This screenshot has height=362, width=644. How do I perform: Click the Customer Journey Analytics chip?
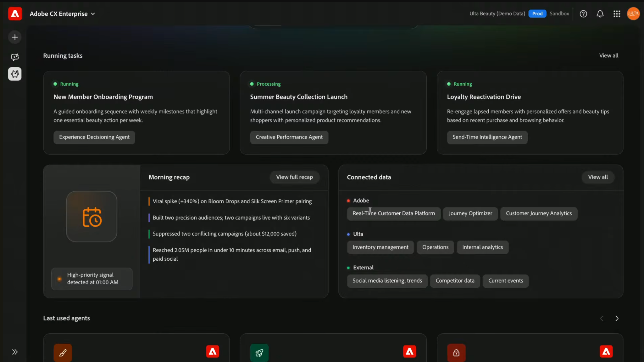539,214
